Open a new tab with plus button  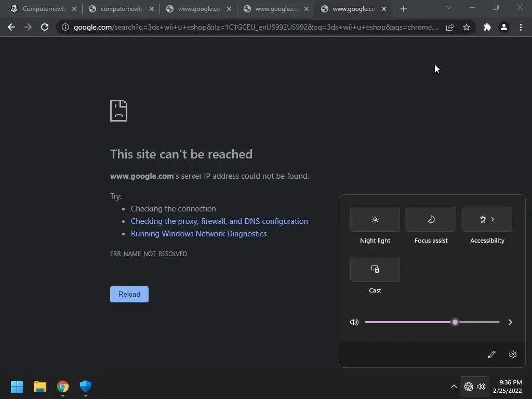coord(403,9)
